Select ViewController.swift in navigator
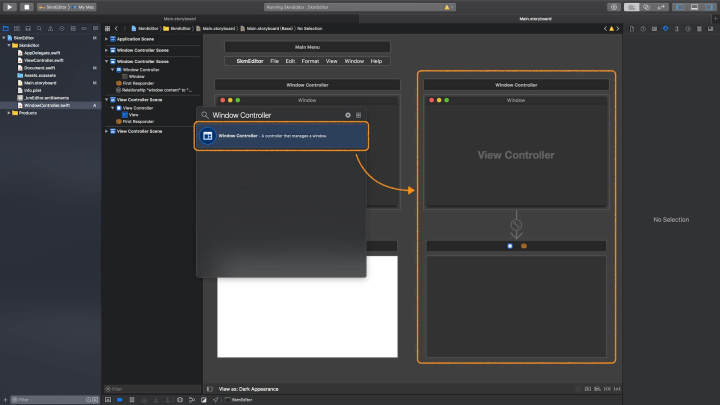 [44, 60]
